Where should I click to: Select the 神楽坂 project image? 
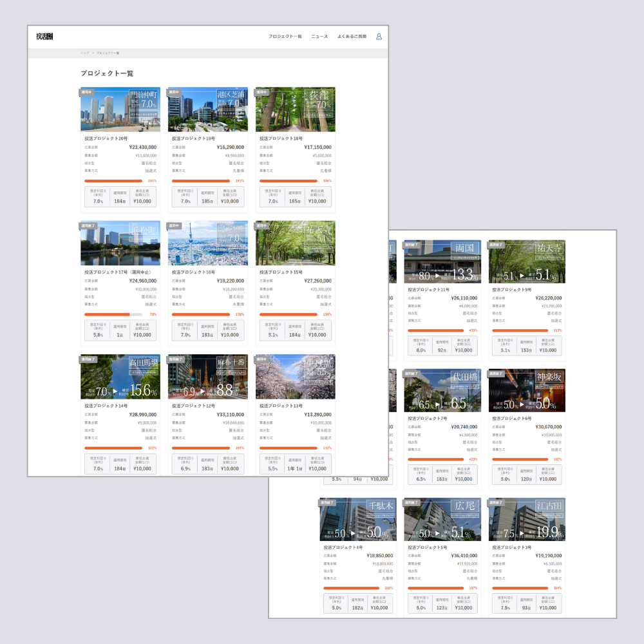pos(527,391)
